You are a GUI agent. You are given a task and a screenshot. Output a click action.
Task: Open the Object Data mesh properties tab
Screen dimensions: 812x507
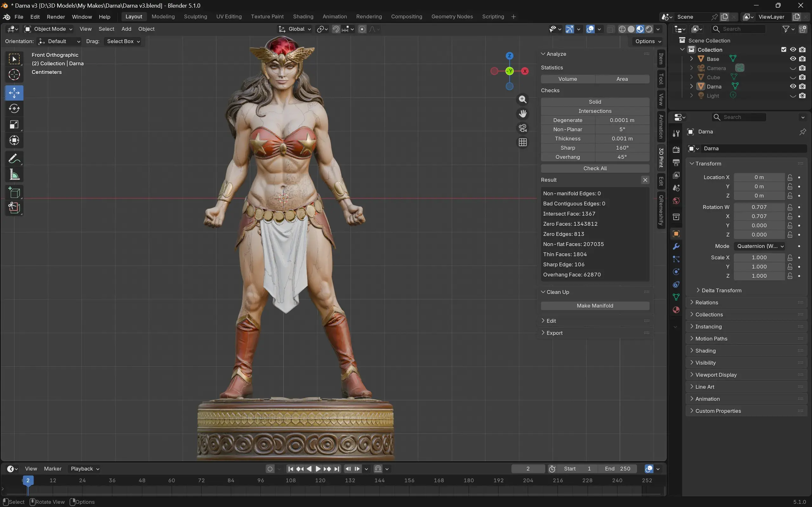click(x=676, y=297)
